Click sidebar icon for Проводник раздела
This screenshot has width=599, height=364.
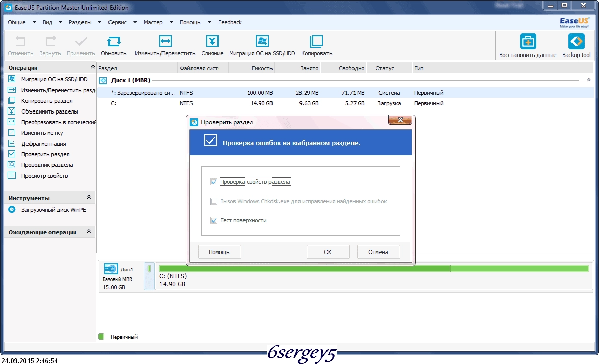(x=12, y=164)
